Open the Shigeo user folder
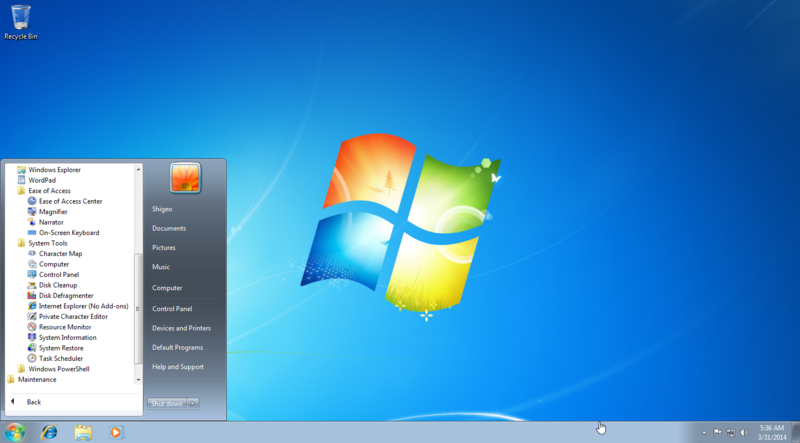The width and height of the screenshot is (800, 443). point(162,209)
